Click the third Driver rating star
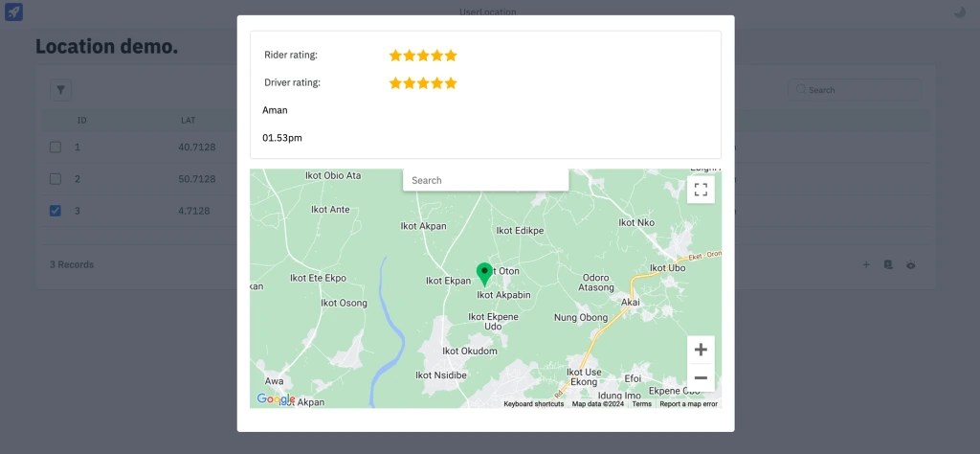Viewport: 980px width, 454px height. click(x=423, y=83)
